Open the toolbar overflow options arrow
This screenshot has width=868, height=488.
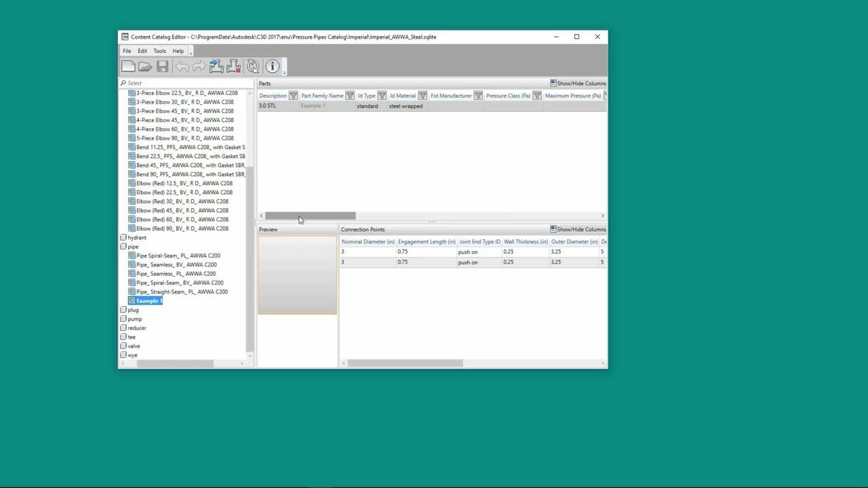284,66
